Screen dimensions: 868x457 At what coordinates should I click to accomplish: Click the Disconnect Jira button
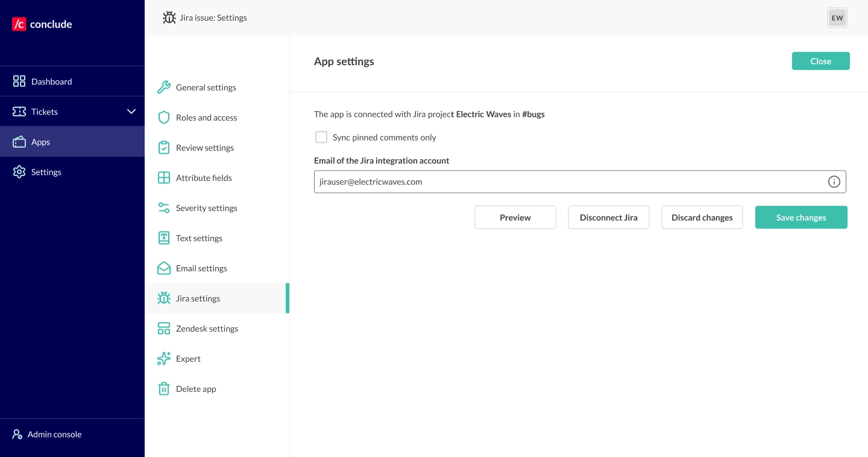[608, 217]
